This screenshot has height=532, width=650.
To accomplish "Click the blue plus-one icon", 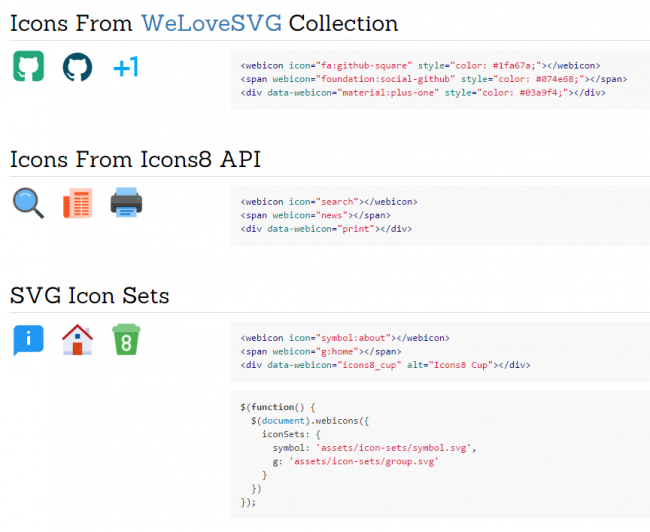I will coord(126,67).
